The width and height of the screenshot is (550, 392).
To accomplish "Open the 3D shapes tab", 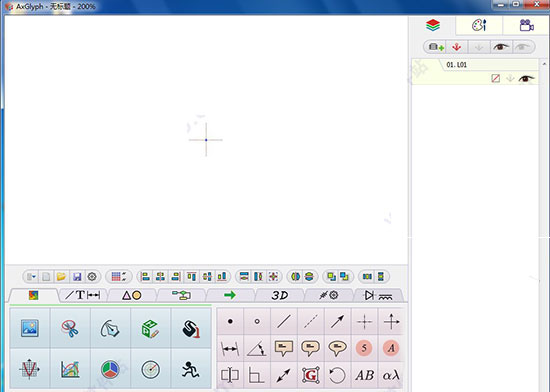I will pos(280,295).
